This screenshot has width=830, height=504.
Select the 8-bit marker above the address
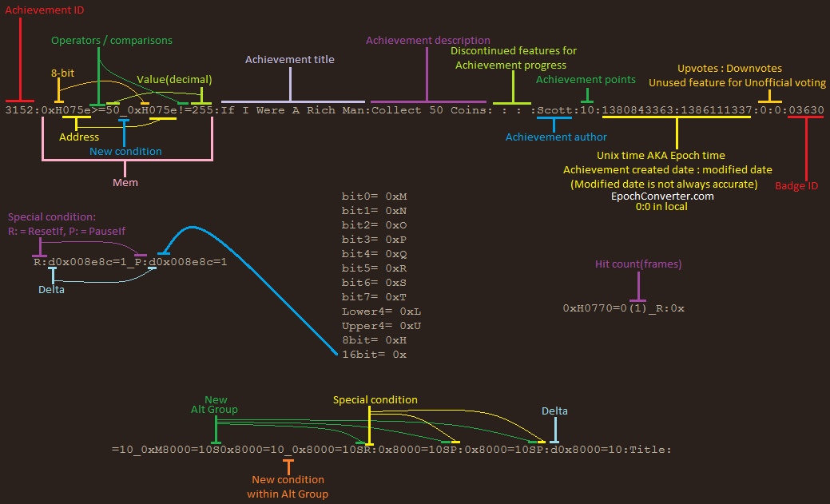point(62,72)
